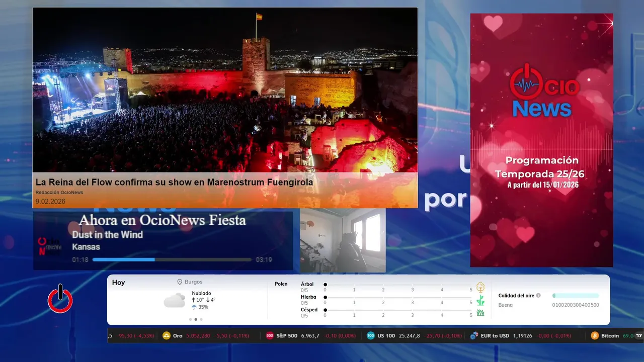644x362 pixels.
Task: Click the US 100 value 25.247,8
Action: (x=410, y=336)
